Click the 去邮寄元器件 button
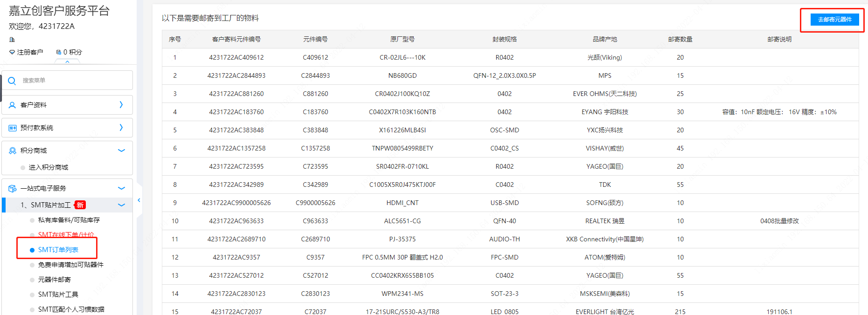 834,20
